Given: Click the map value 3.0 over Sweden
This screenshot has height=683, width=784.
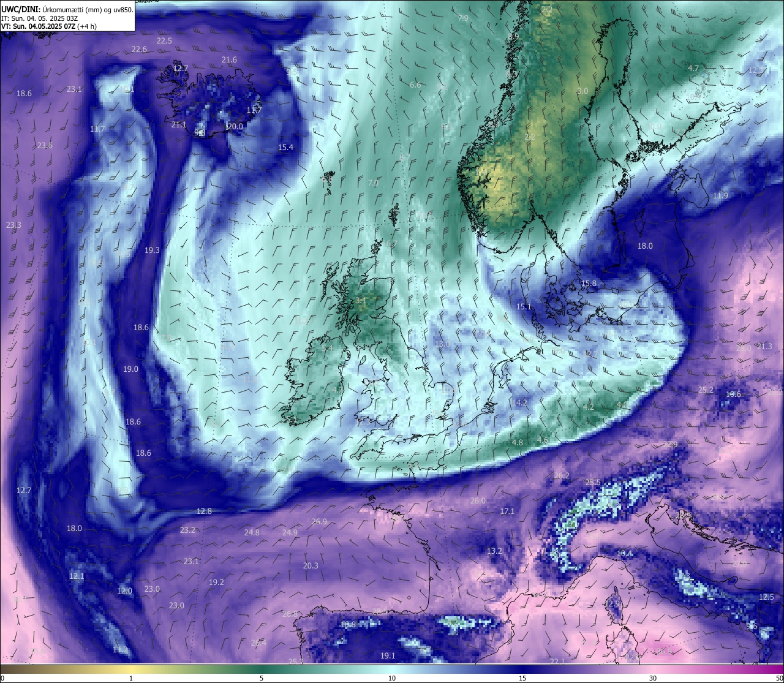Looking at the screenshot, I should [582, 91].
